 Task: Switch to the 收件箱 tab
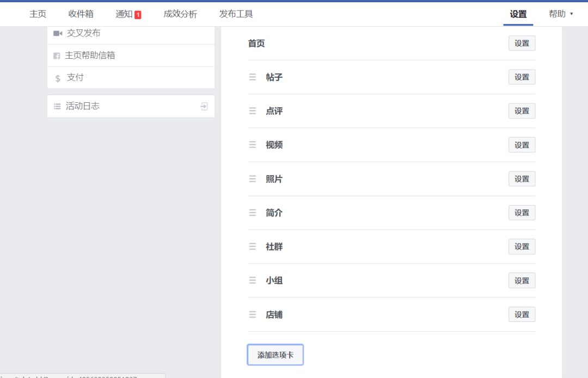pyautogui.click(x=81, y=14)
